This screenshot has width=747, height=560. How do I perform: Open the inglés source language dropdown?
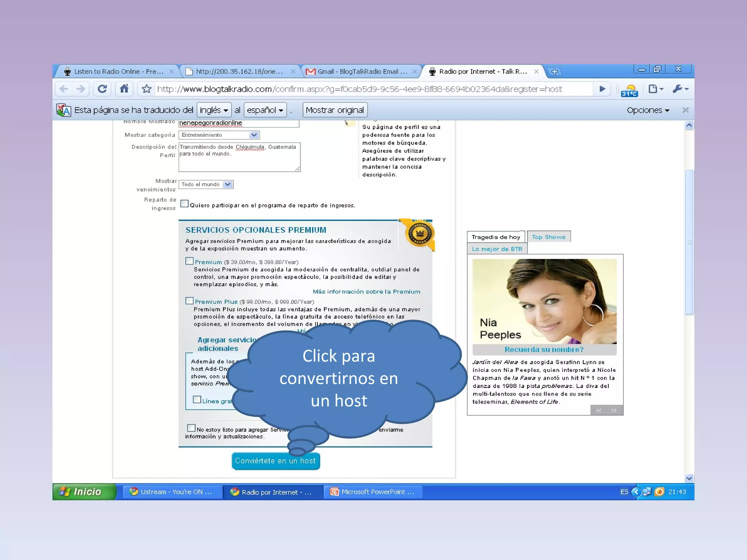214,110
